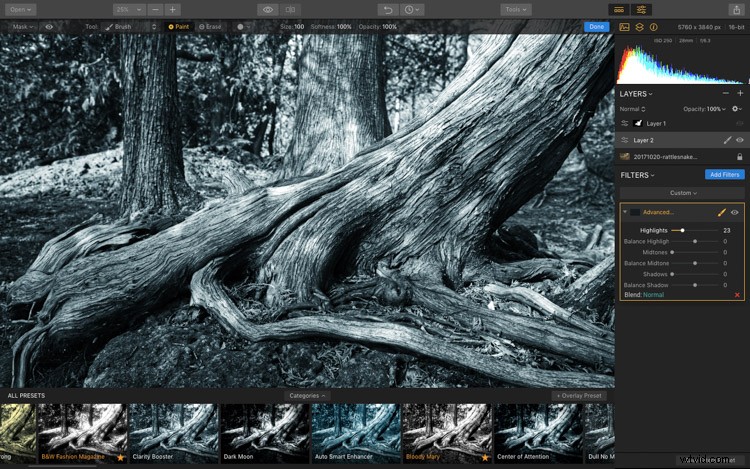Adjust the Highlights slider
The width and height of the screenshot is (750, 469).
(x=695, y=230)
